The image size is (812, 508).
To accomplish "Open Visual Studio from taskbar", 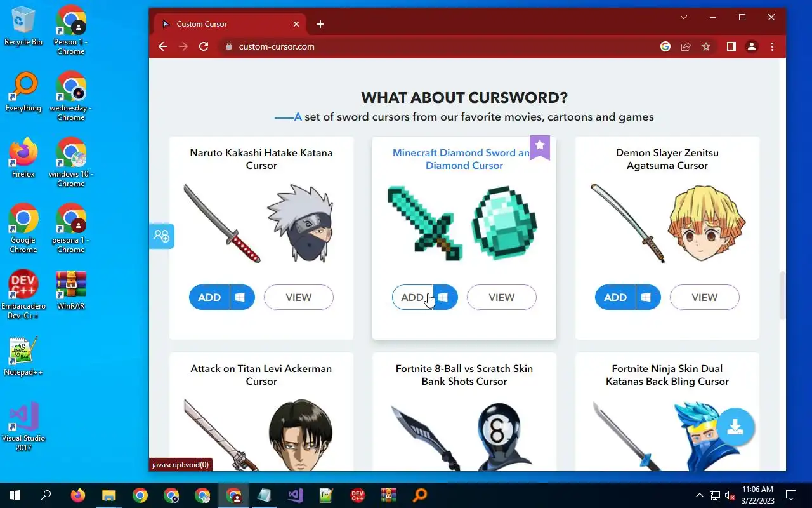I will click(x=295, y=495).
